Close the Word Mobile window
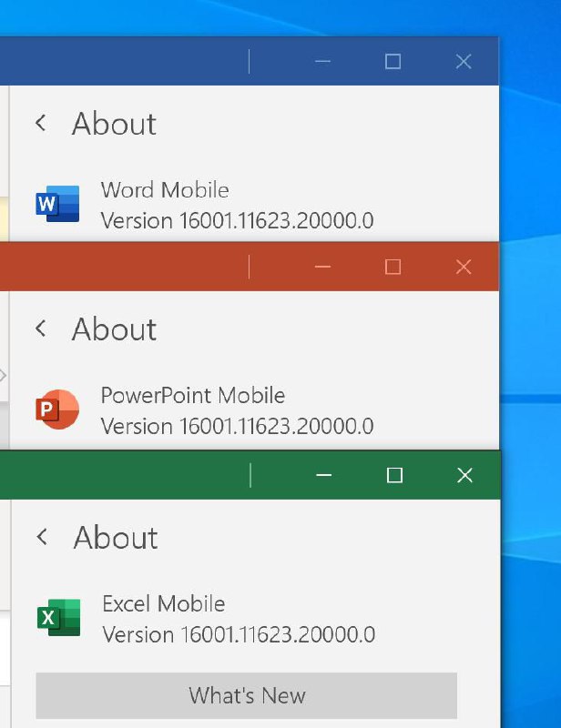Image resolution: width=561 pixels, height=728 pixels. click(x=464, y=61)
